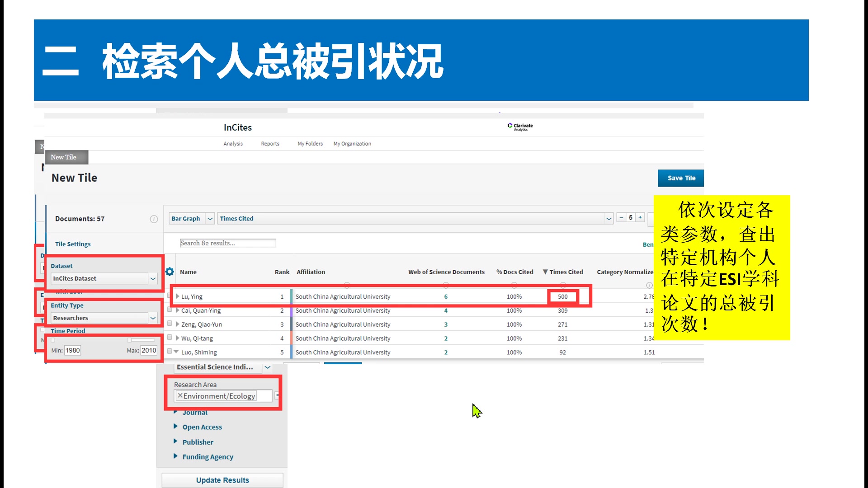The height and width of the screenshot is (488, 868).
Task: Expand the Funding Agency filter
Action: coord(175,456)
